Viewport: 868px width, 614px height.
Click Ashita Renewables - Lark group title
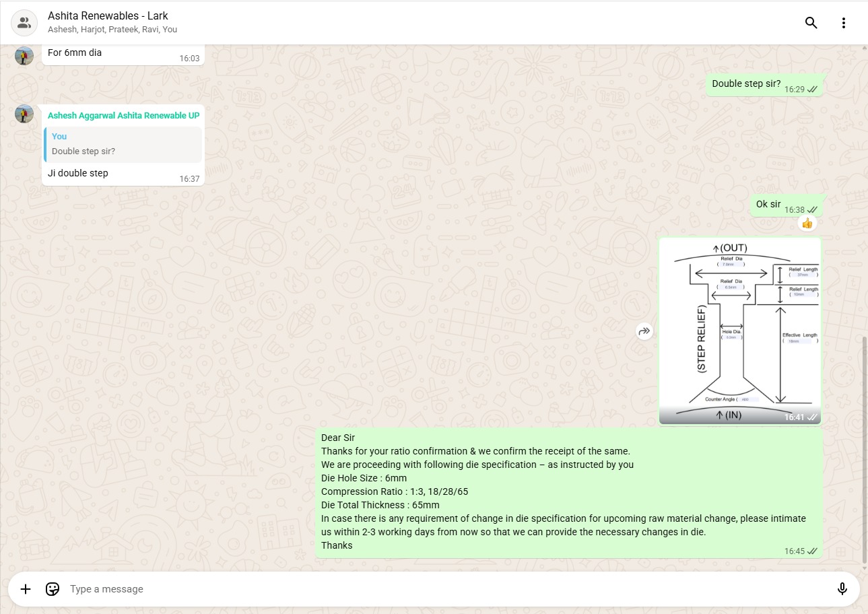(x=108, y=15)
